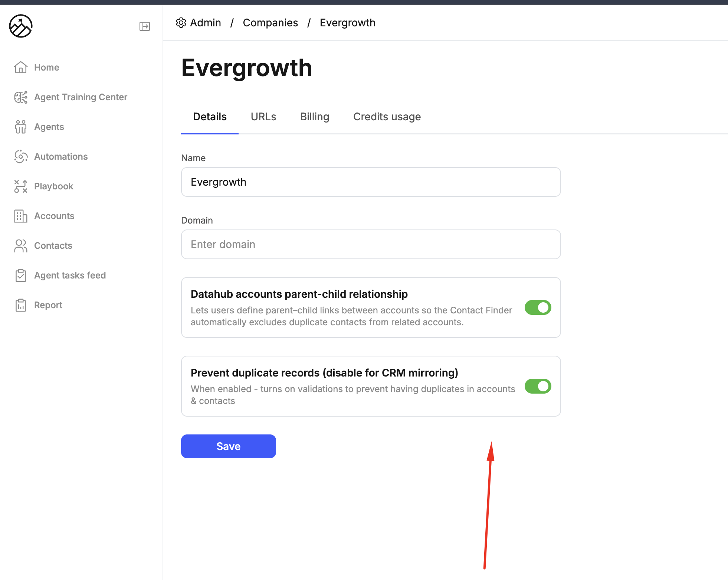Select the Playbook strategy icon

[x=21, y=186]
